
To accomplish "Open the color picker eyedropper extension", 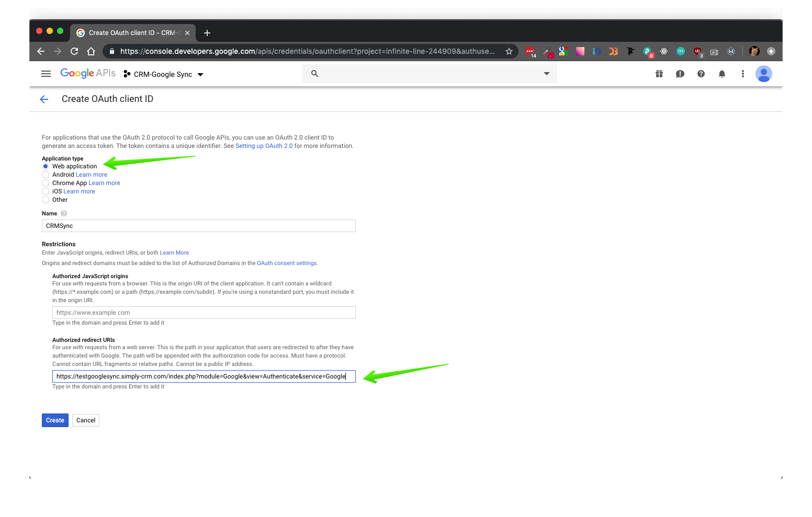I will (548, 52).
